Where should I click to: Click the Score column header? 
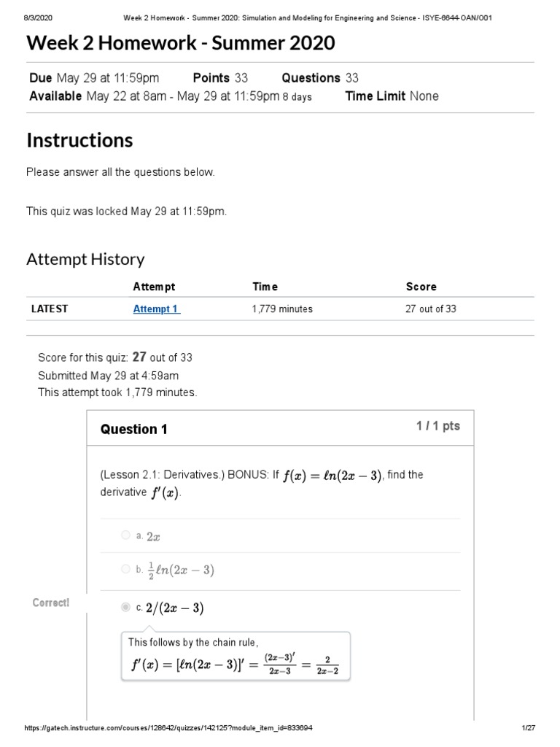point(421,287)
